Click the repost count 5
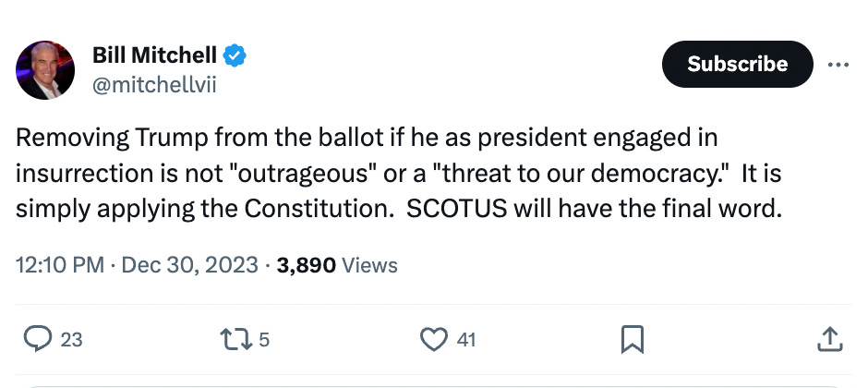The image size is (868, 388). [264, 339]
